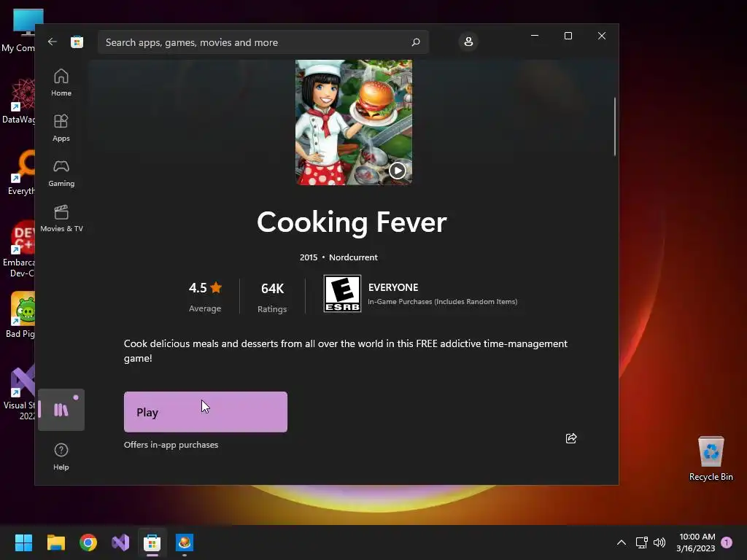Viewport: 747px width, 560px height.
Task: Open Home in the Store sidebar
Action: (61, 82)
